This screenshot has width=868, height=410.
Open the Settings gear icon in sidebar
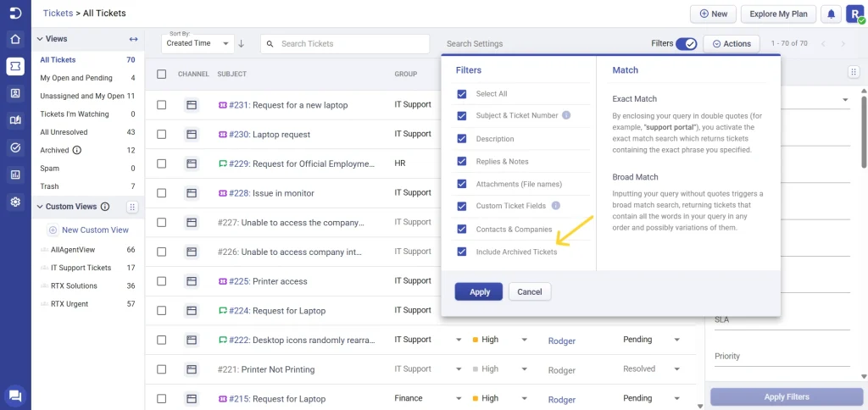(15, 202)
